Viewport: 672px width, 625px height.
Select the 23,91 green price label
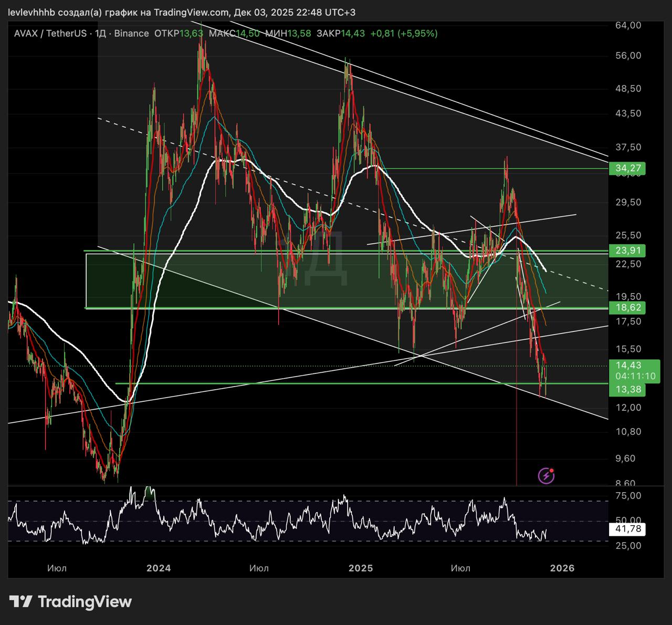click(628, 251)
